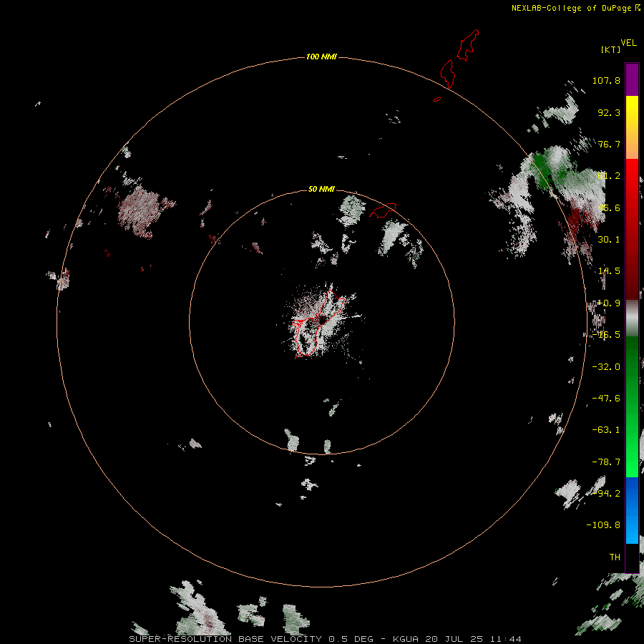This screenshot has width=644, height=644.
Task: Click the yellow segment of color bar
Action: pyautogui.click(x=632, y=112)
